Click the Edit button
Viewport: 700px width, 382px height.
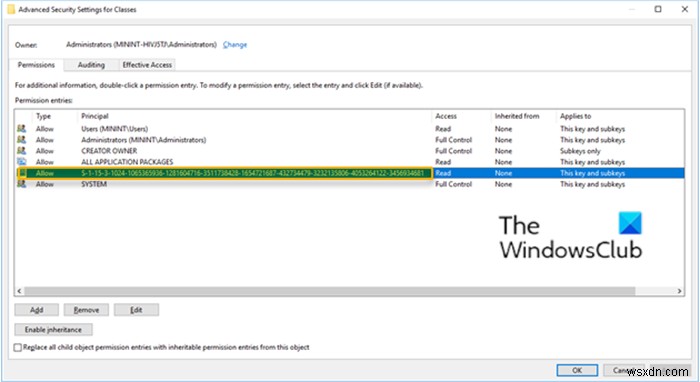coord(136,310)
